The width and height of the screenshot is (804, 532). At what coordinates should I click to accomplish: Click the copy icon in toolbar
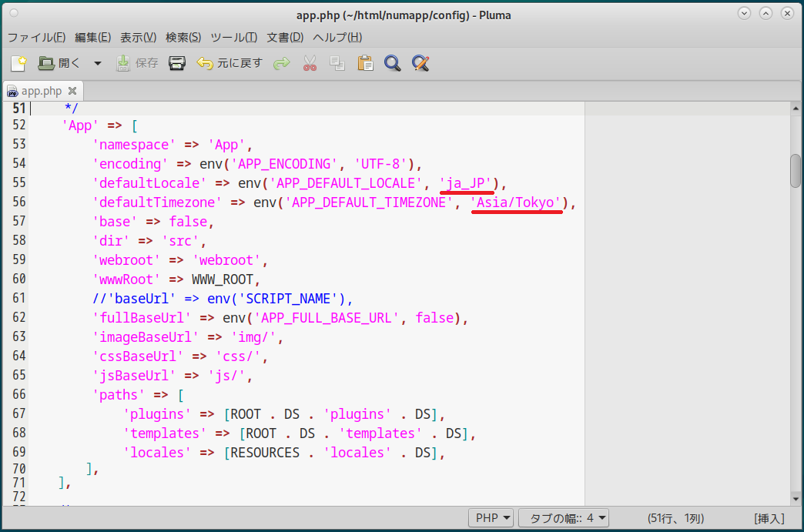point(337,63)
